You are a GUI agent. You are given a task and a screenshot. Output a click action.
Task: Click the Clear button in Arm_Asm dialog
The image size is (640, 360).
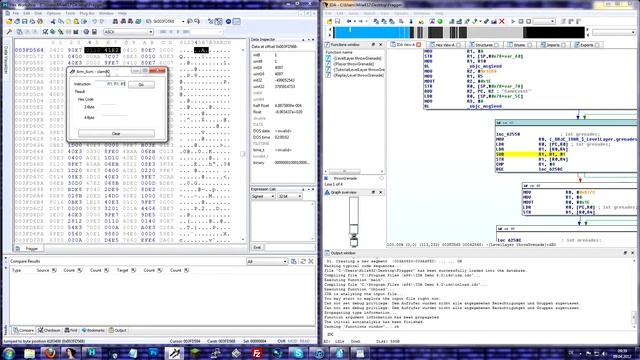pyautogui.click(x=116, y=133)
